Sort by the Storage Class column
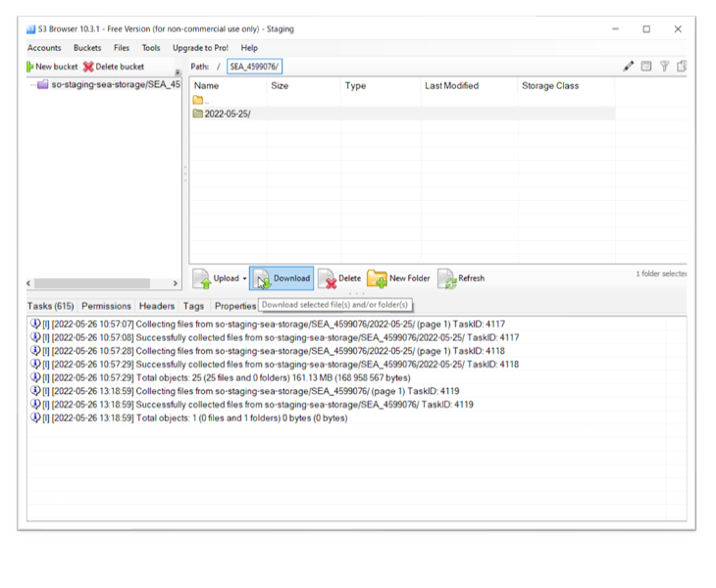The image size is (716, 588). [566, 86]
